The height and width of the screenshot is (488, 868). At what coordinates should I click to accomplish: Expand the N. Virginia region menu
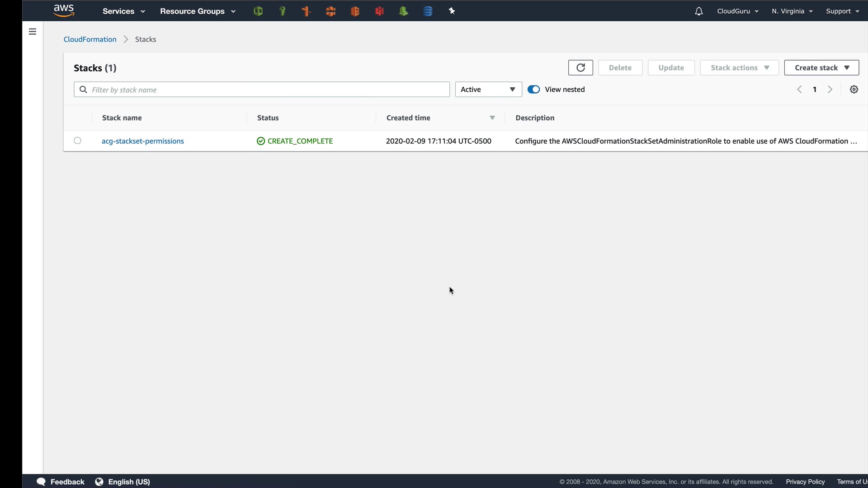(792, 11)
